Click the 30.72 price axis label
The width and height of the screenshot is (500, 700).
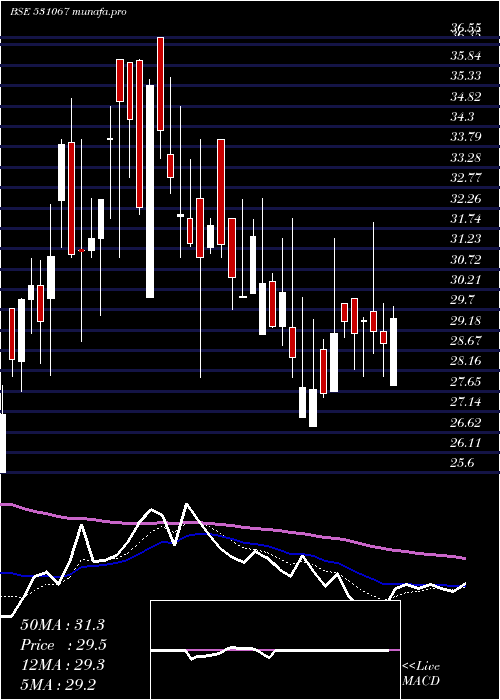click(466, 259)
